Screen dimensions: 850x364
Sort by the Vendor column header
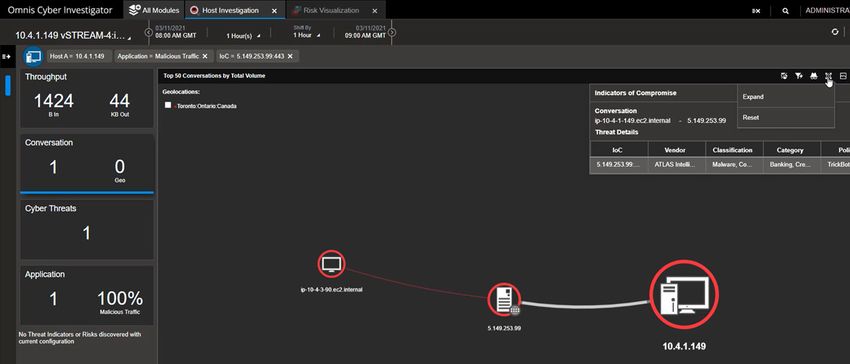coord(677,150)
